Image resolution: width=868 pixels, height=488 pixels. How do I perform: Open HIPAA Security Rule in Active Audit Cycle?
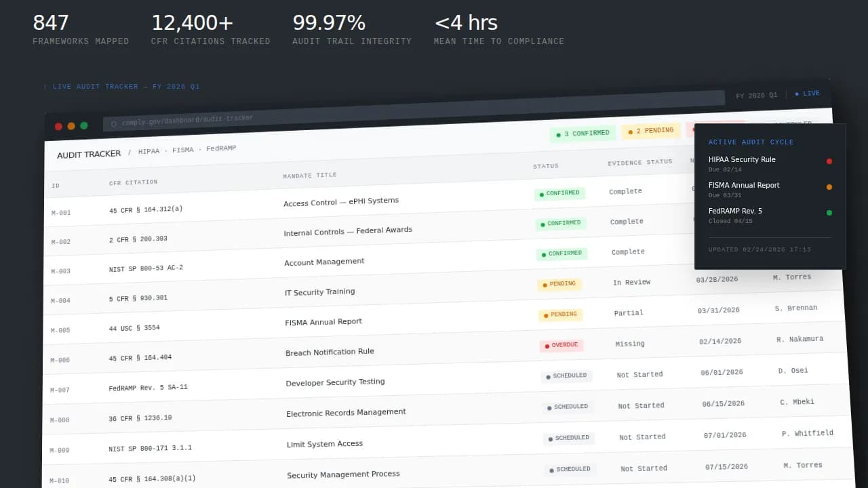tap(742, 160)
